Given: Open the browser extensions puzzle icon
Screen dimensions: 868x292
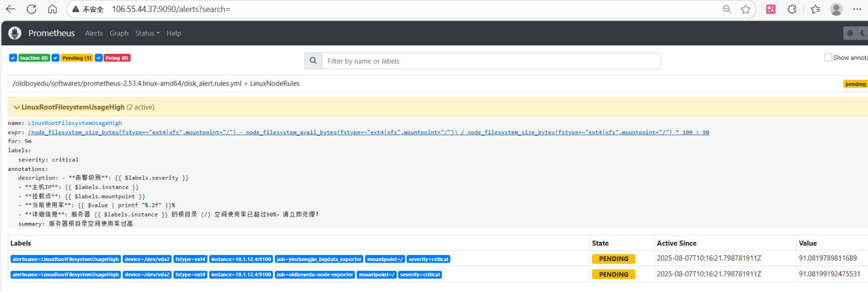Looking at the screenshot, I should click(x=792, y=9).
